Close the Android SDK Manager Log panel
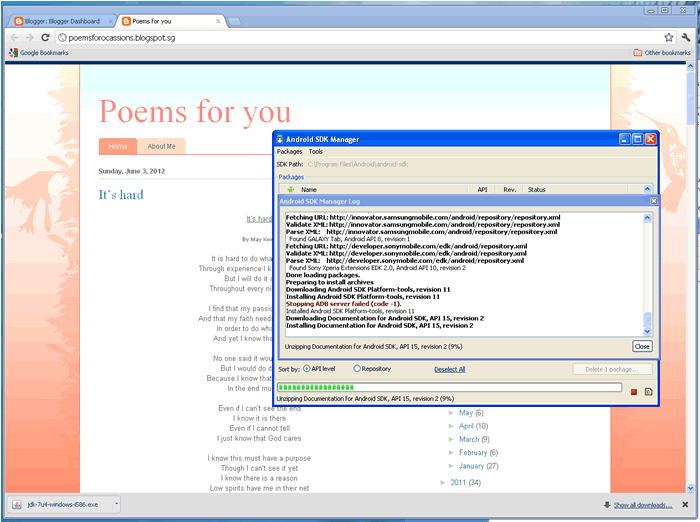700x522 pixels. coord(654,201)
